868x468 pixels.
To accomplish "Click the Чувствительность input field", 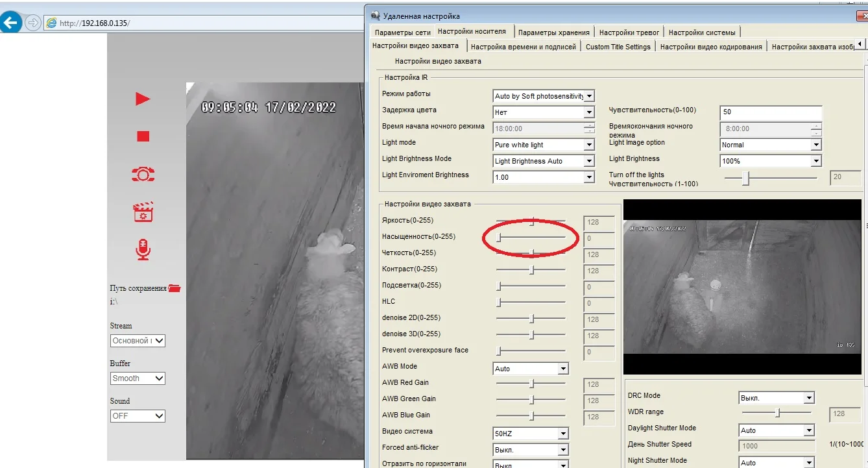I will [x=770, y=112].
